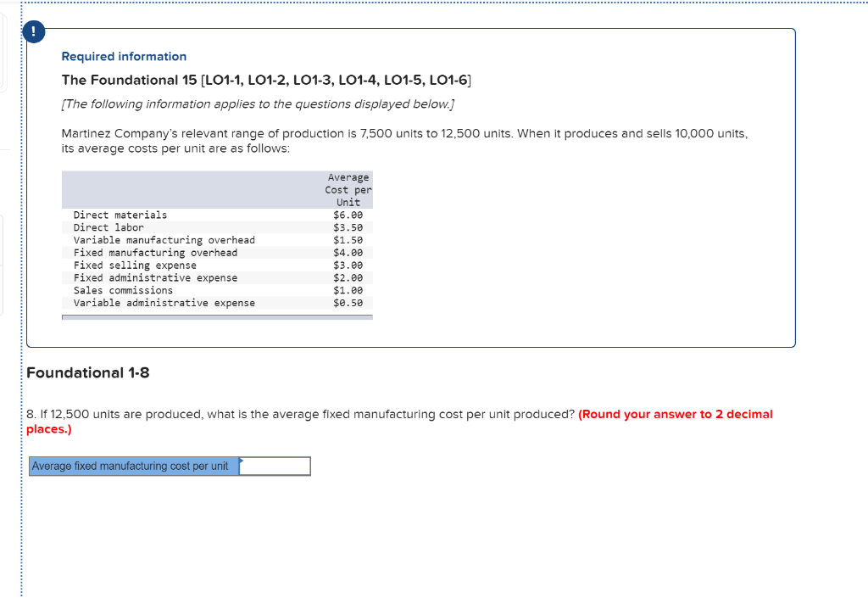The image size is (868, 598).
Task: Click the scrollbar below the cost table
Action: tap(216, 316)
